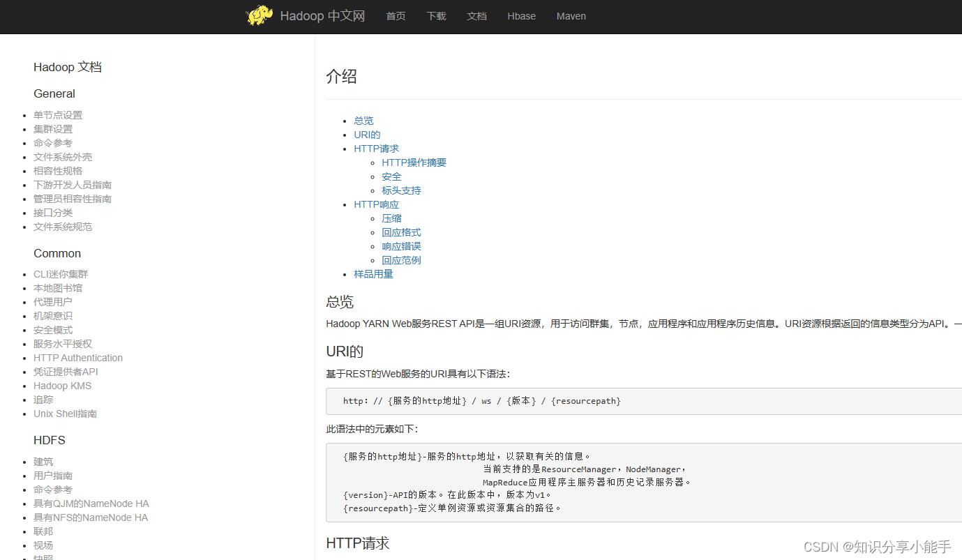Viewport: 962px width, 560px height.
Task: Jump to 总览 in the contents list
Action: click(x=363, y=121)
